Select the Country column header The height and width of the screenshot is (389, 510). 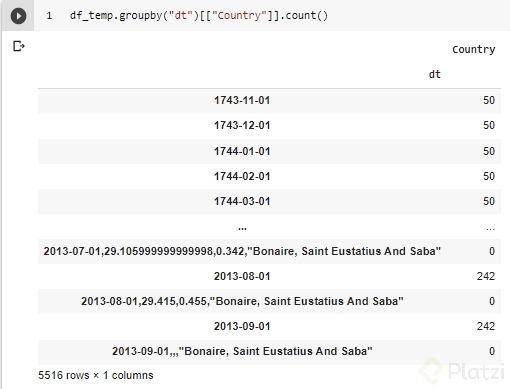point(473,49)
